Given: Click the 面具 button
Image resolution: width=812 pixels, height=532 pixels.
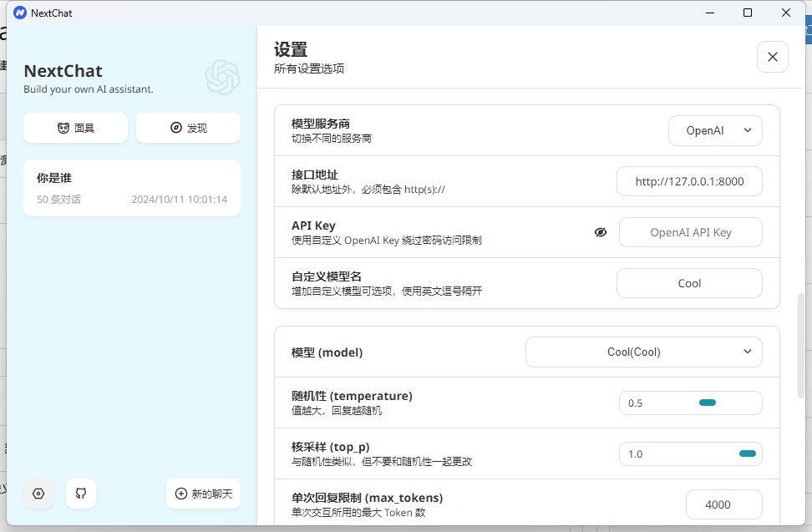Looking at the screenshot, I should tap(75, 128).
